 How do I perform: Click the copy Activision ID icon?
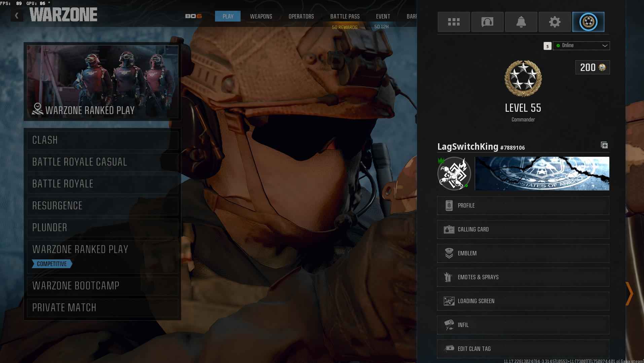click(x=604, y=145)
